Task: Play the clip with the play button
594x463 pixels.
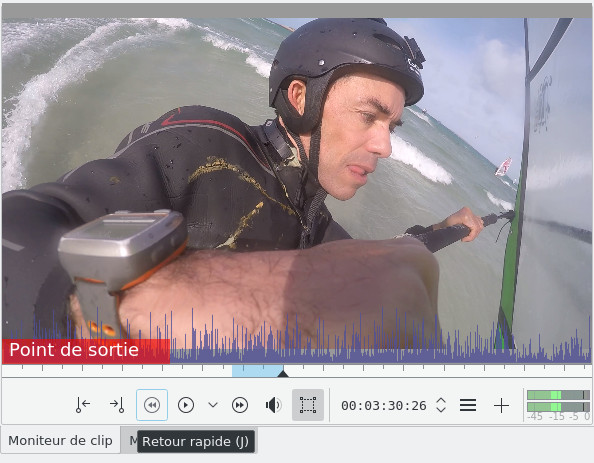Action: point(186,405)
